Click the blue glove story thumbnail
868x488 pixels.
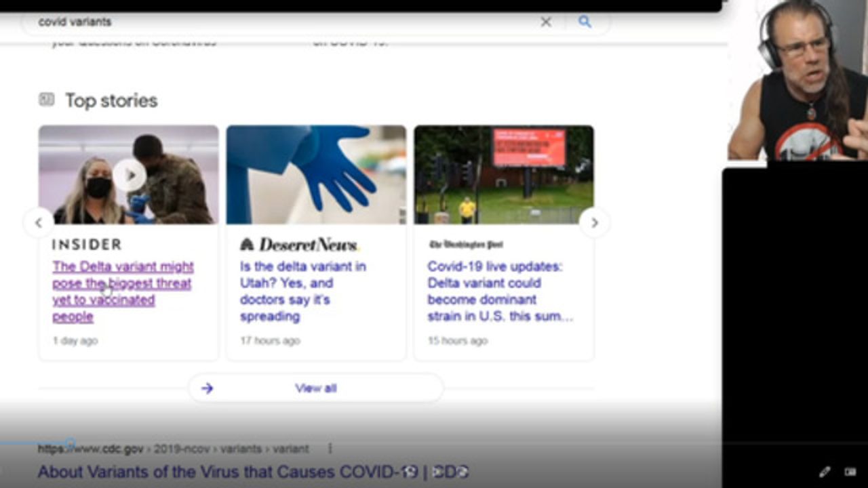316,174
